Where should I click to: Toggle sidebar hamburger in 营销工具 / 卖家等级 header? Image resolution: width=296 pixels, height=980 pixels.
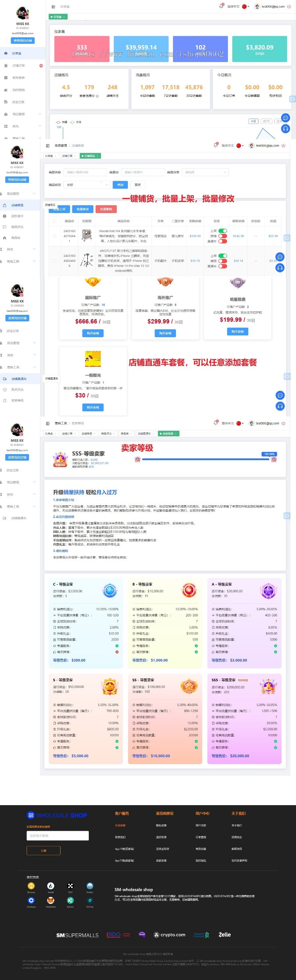[47, 423]
